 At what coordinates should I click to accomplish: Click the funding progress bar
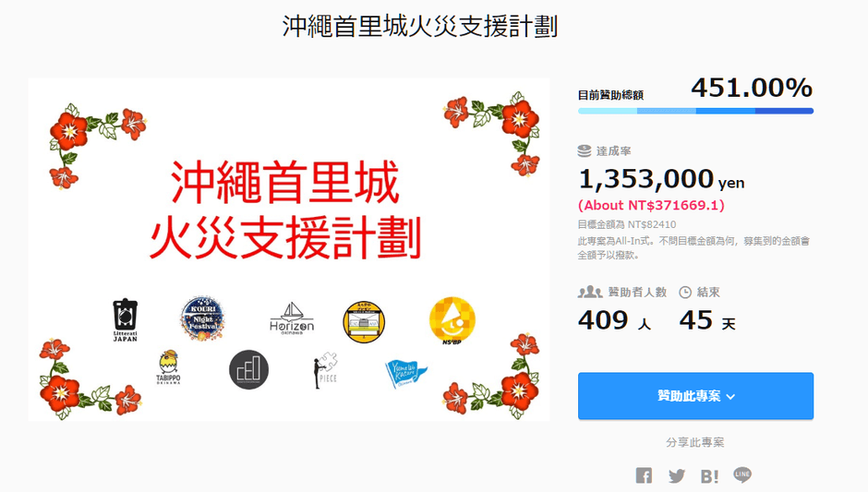[x=696, y=112]
